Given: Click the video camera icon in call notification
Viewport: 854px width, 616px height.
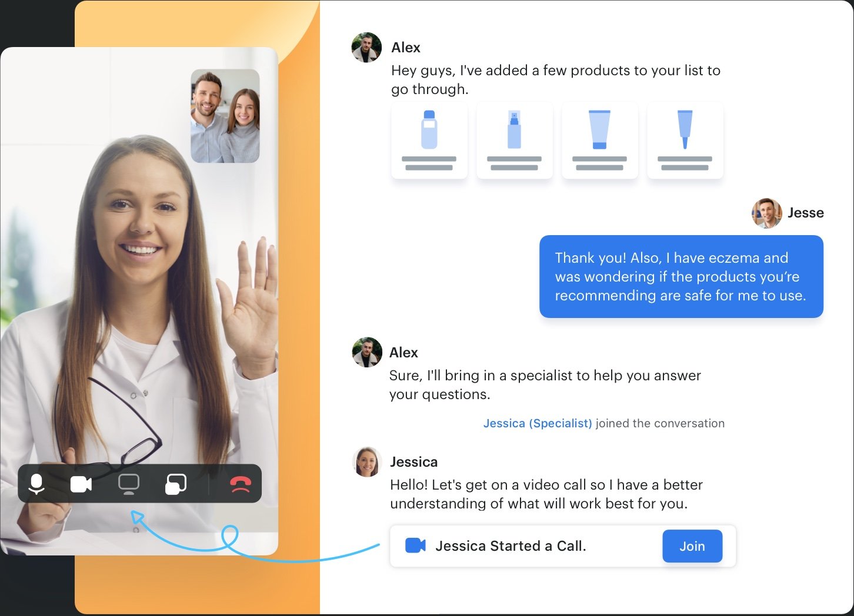Looking at the screenshot, I should (x=415, y=546).
